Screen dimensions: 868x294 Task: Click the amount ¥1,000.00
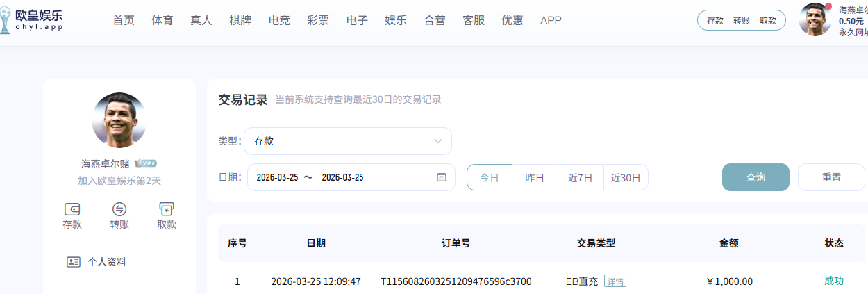click(729, 281)
